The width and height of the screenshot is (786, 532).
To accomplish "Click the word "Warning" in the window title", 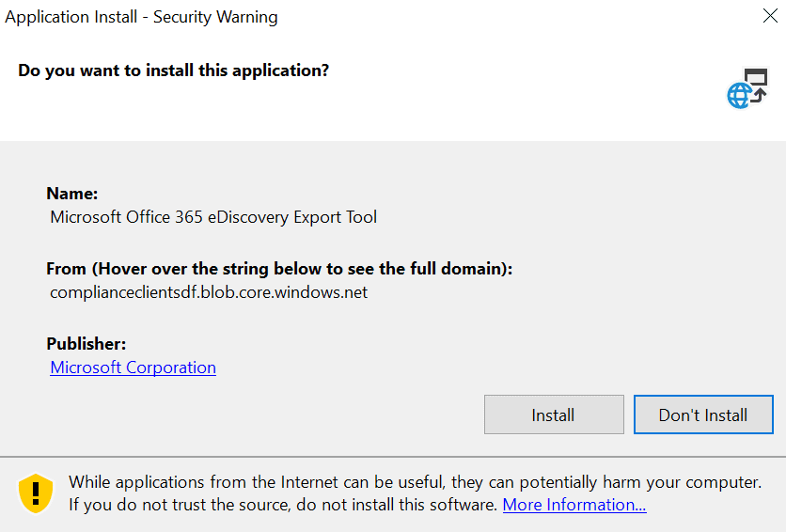I will pyautogui.click(x=247, y=17).
